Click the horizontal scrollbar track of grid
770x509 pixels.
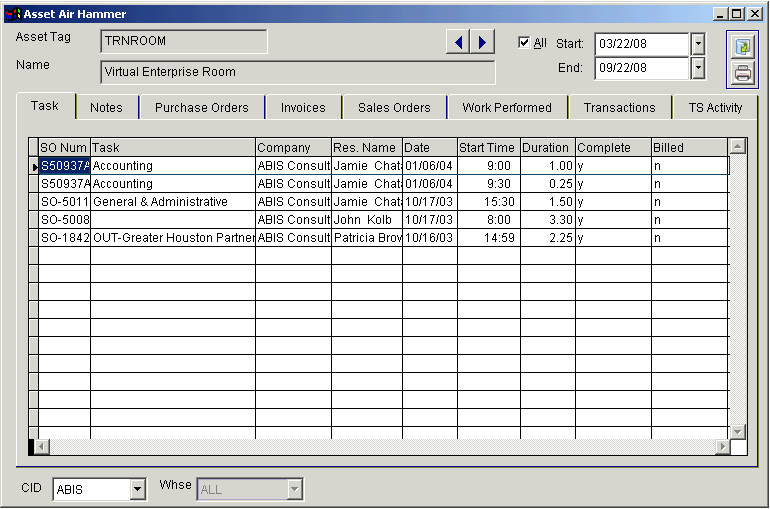point(380,446)
